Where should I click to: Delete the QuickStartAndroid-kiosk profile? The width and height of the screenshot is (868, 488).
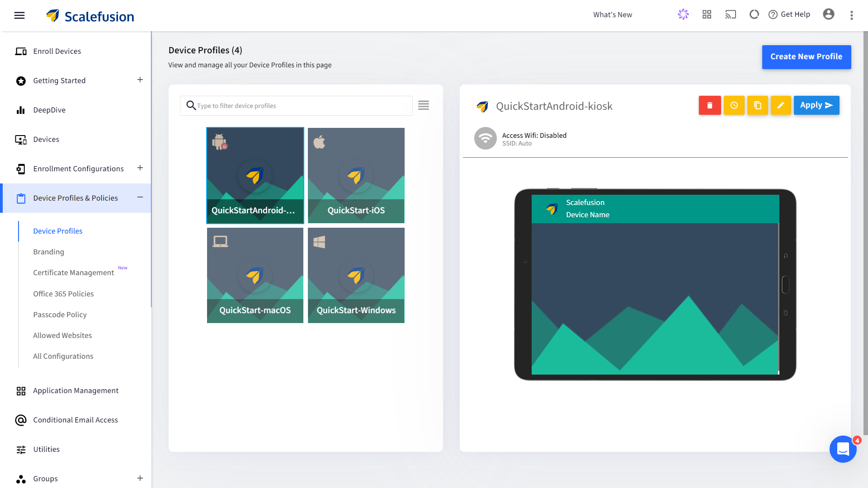point(709,105)
